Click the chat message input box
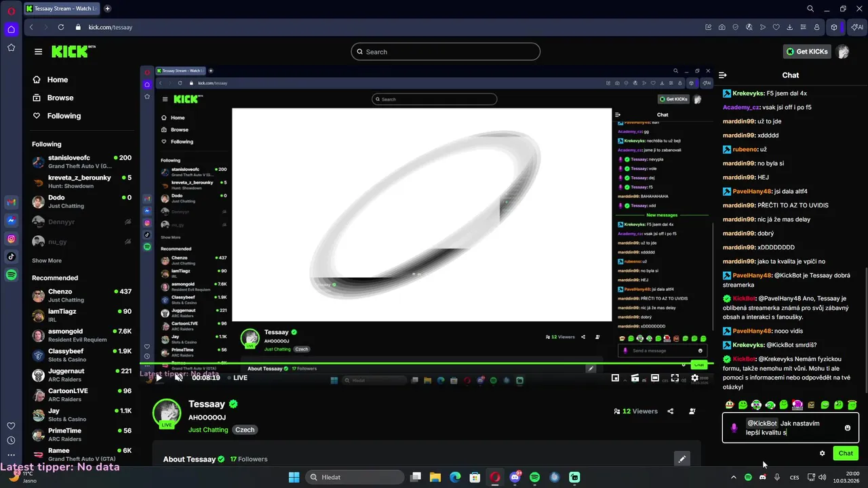The width and height of the screenshot is (868, 488). tap(791, 428)
